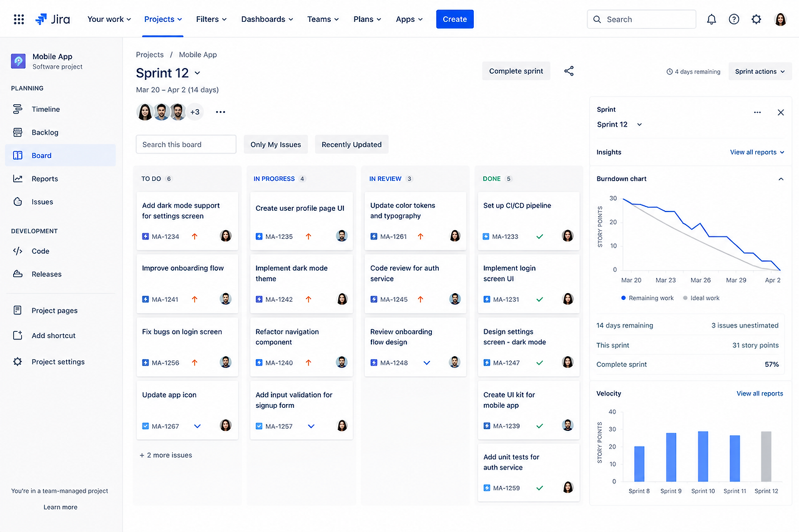This screenshot has height=532, width=799.
Task: Click the Create button
Action: tap(455, 19)
